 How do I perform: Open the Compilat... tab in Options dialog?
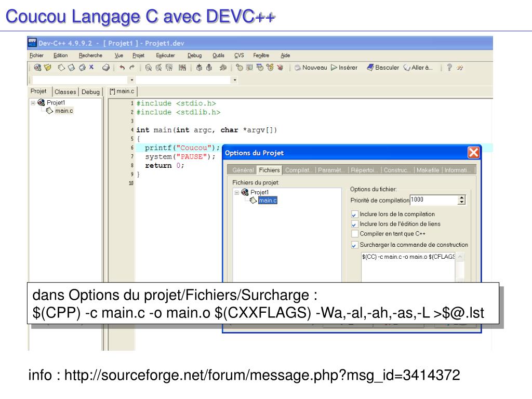[x=298, y=170]
